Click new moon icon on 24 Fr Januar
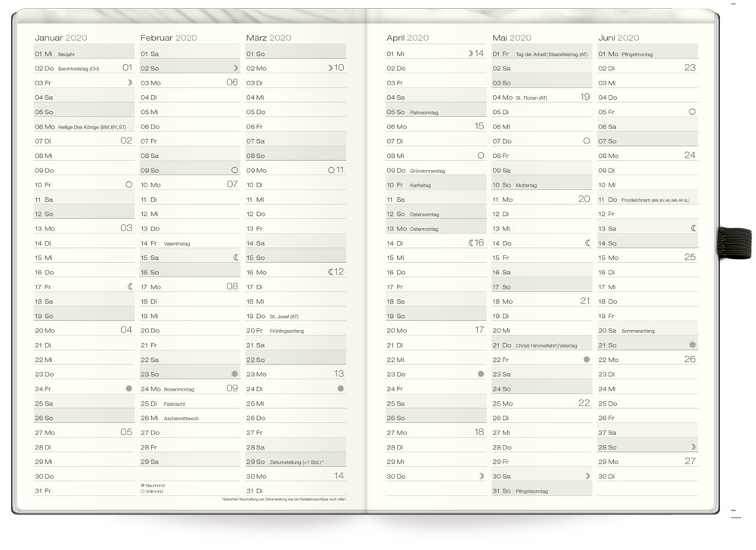Image resolution: width=756 pixels, height=550 pixels. [129, 388]
